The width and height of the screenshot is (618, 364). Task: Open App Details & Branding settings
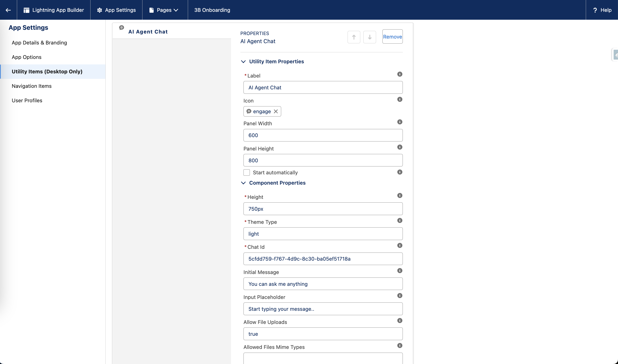click(39, 43)
